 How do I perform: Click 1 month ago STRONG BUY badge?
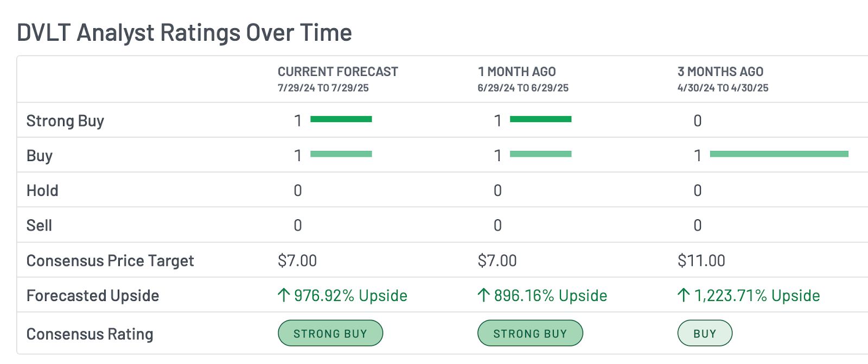pyautogui.click(x=530, y=333)
